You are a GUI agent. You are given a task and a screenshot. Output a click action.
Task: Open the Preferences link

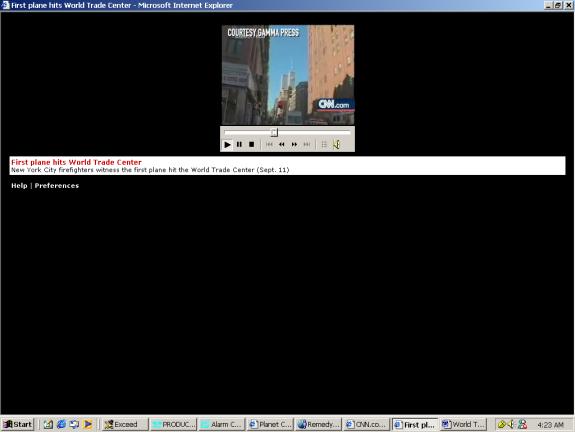click(57, 186)
